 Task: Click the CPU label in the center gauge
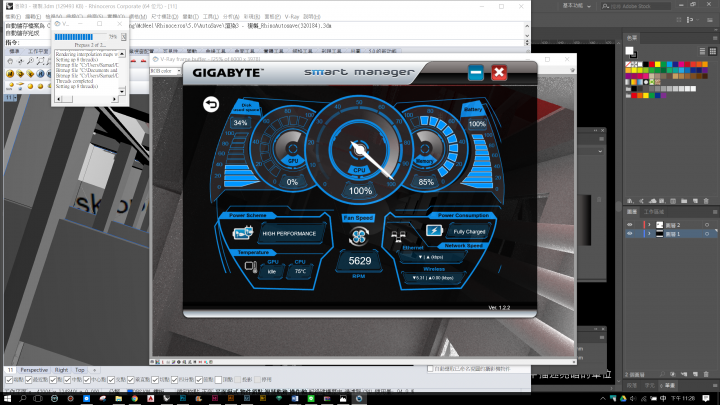359,170
